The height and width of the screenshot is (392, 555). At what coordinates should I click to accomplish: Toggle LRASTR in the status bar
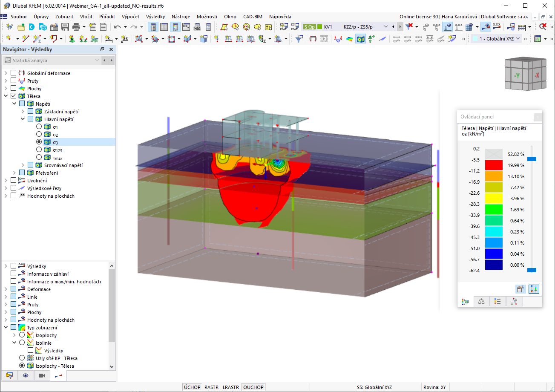[x=231, y=387]
